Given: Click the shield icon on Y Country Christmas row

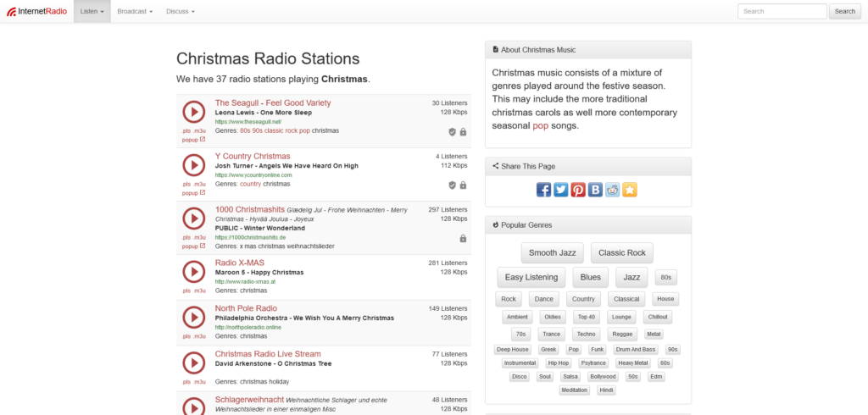Looking at the screenshot, I should click(452, 185).
